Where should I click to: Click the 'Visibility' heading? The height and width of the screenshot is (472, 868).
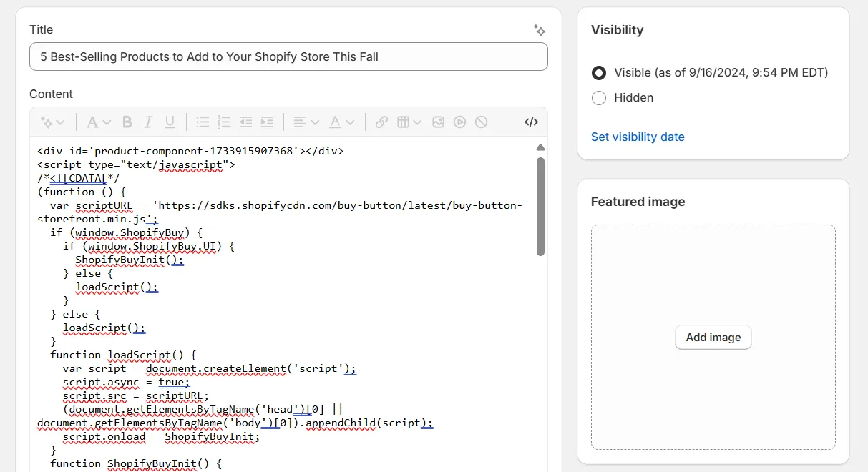click(x=617, y=30)
